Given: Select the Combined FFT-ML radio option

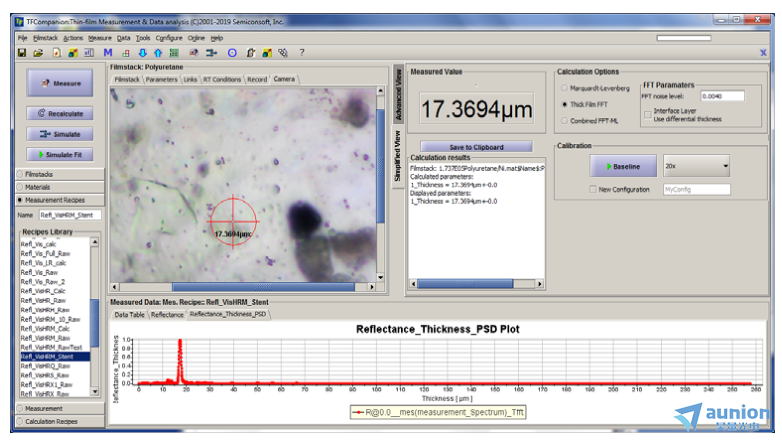Looking at the screenshot, I should pos(565,121).
